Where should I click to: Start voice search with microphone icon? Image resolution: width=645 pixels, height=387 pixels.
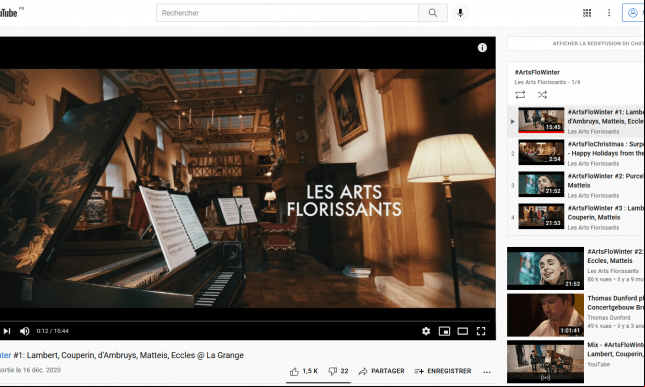pos(460,13)
